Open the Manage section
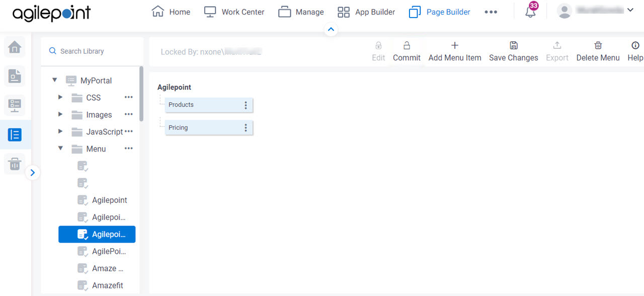 tap(301, 12)
